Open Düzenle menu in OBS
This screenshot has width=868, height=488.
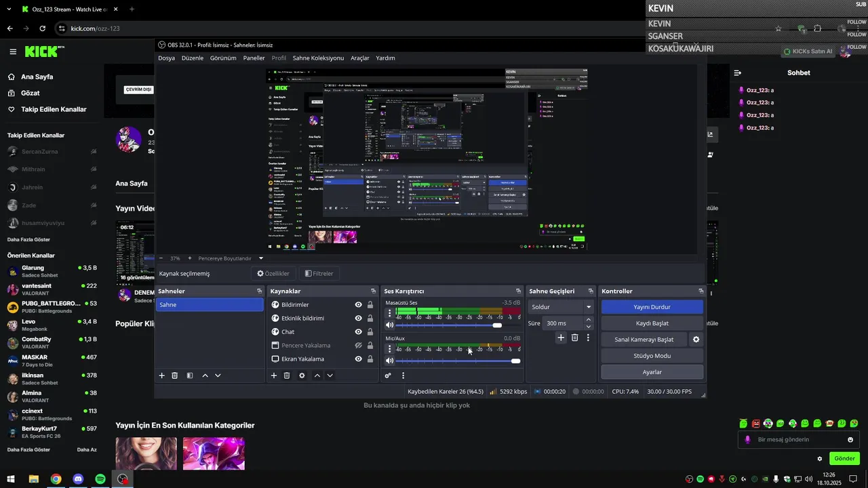click(193, 58)
